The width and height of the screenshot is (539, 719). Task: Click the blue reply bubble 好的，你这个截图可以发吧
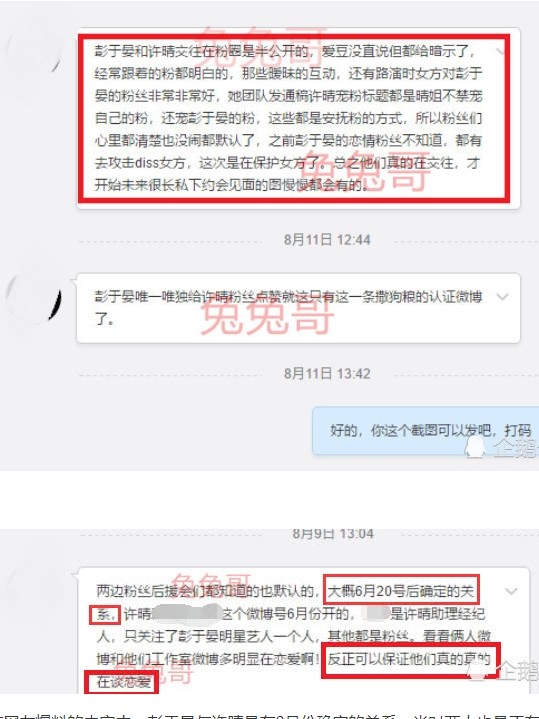click(426, 431)
